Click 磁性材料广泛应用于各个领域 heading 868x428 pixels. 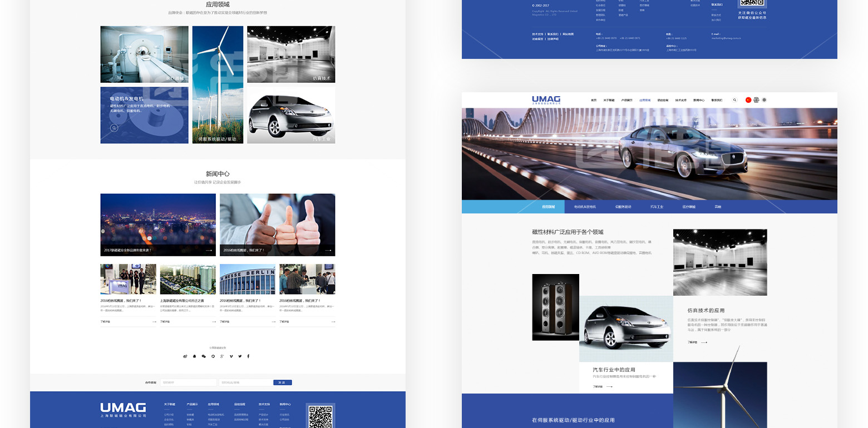[568, 232]
